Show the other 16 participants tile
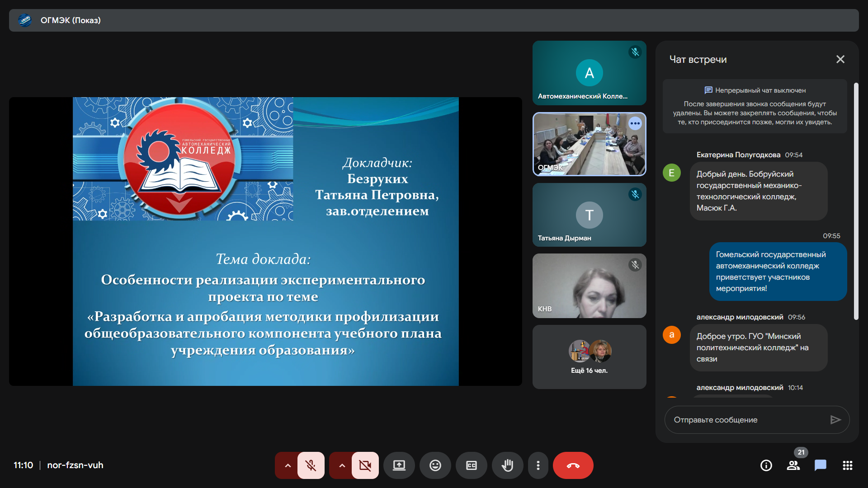 coord(589,357)
